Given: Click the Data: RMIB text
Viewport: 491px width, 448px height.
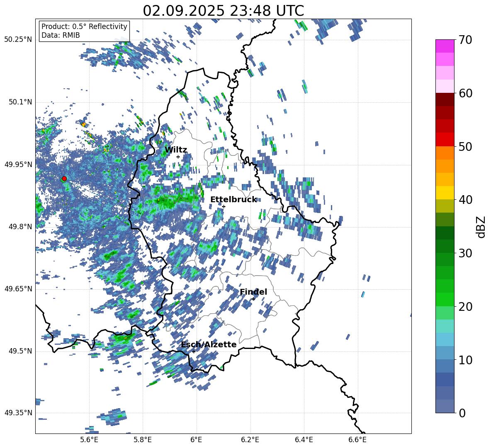Looking at the screenshot, I should 61,35.
